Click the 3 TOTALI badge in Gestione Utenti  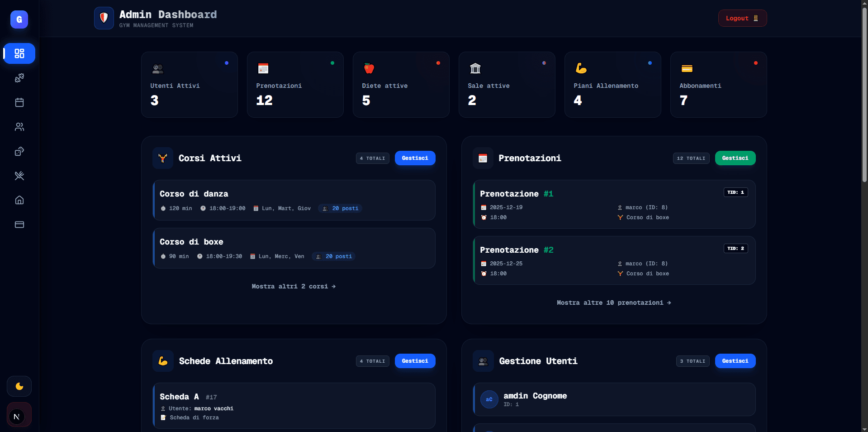click(693, 361)
